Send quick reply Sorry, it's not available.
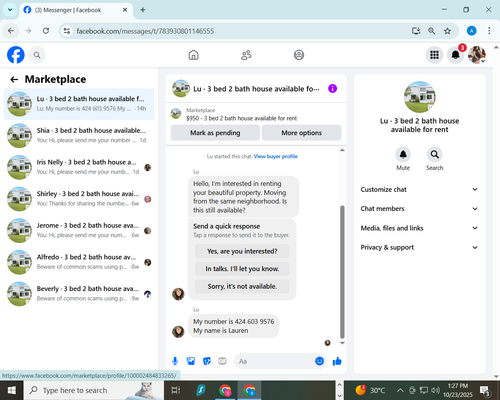Viewport: 500px width, 400px height. (x=242, y=286)
